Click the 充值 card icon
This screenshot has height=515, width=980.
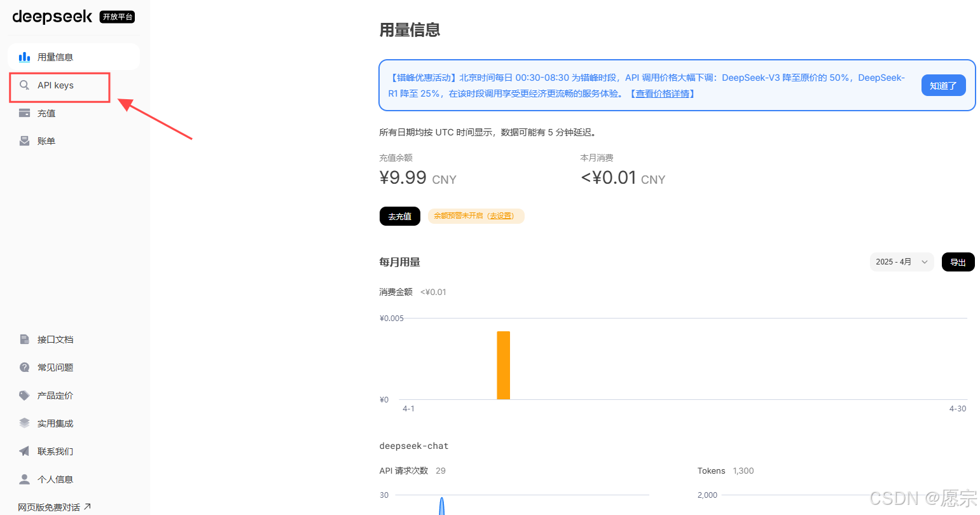click(25, 113)
